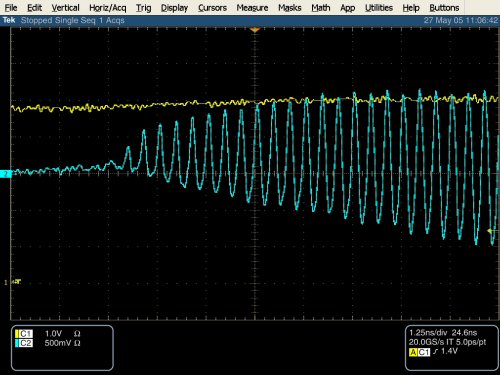Open the Cursors menu
500x375 pixels.
tap(212, 8)
